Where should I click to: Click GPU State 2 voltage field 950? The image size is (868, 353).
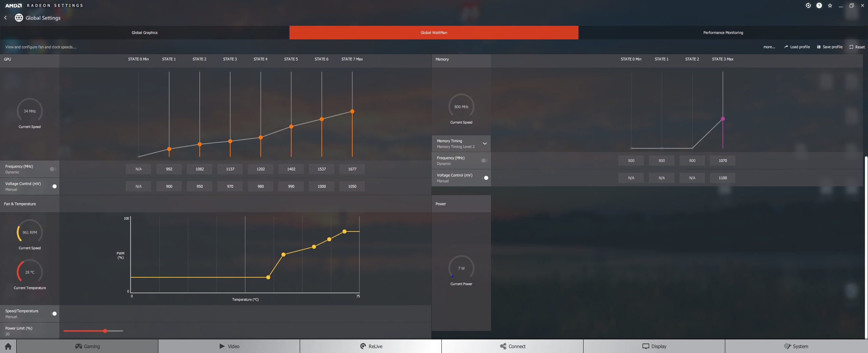pyautogui.click(x=200, y=186)
